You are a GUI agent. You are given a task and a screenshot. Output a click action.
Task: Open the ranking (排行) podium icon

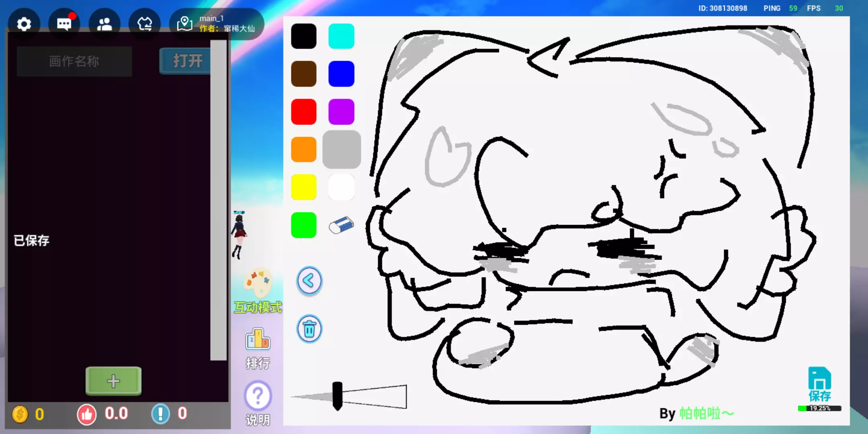(x=258, y=340)
